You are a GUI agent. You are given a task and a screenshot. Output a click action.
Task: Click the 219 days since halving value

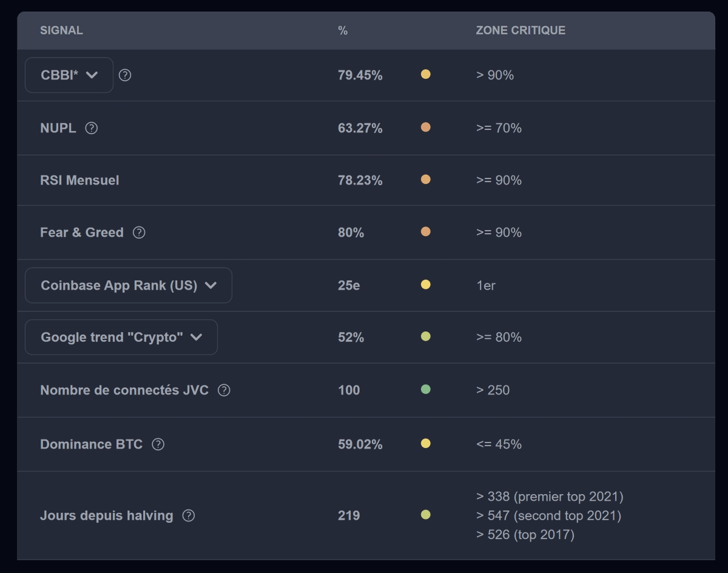349,516
